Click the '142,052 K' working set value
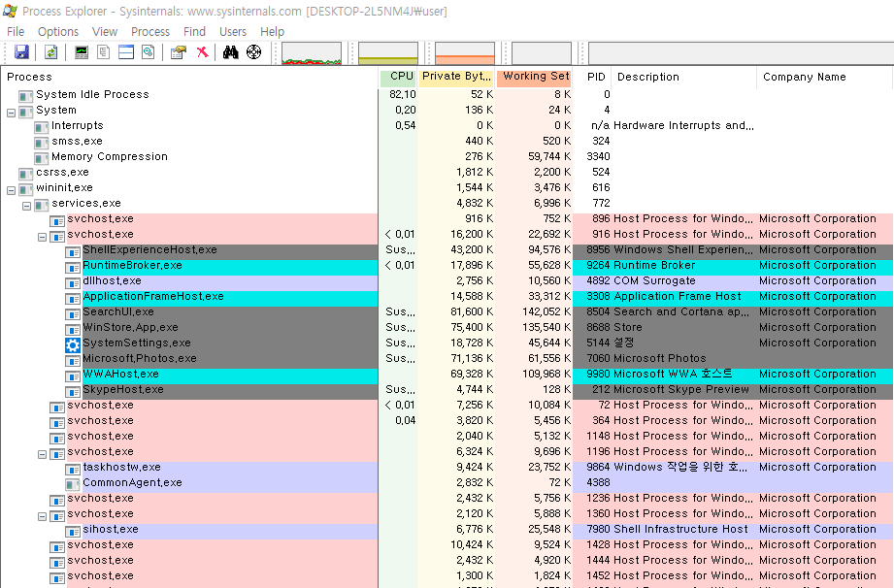 pos(546,311)
